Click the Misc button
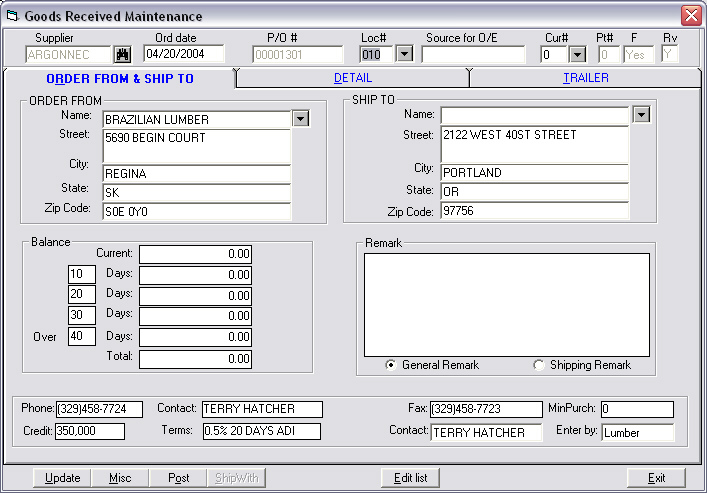The image size is (707, 493). coord(120,478)
